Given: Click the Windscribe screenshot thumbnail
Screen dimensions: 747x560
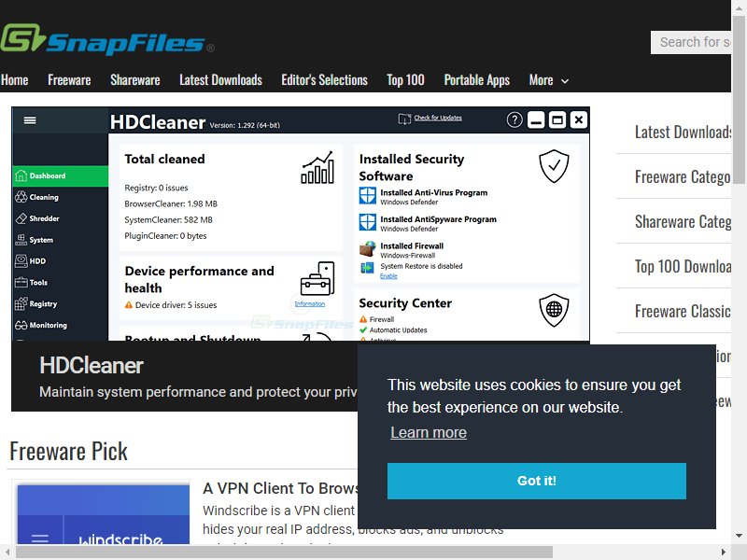Looking at the screenshot, I should pos(104,515).
